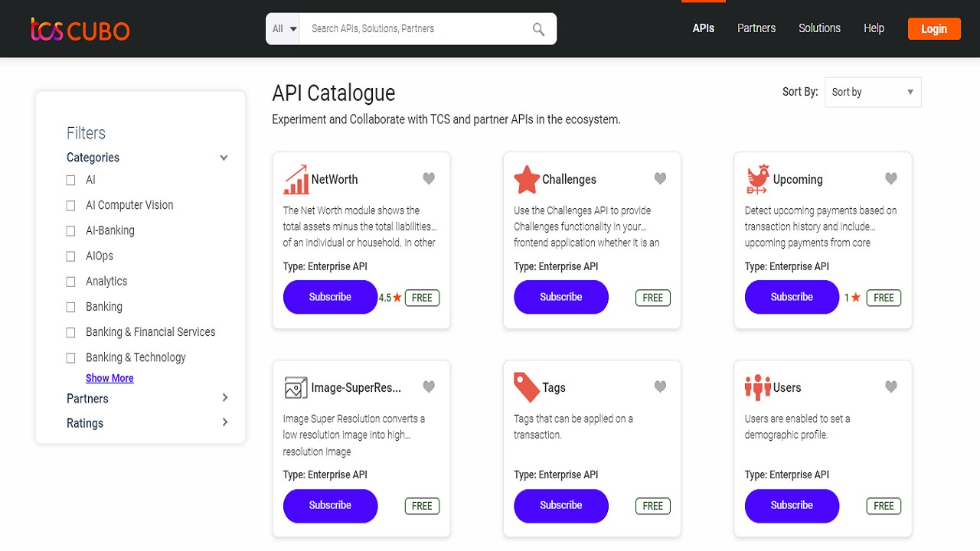
Task: Click the Challenges star icon
Action: [x=527, y=180]
